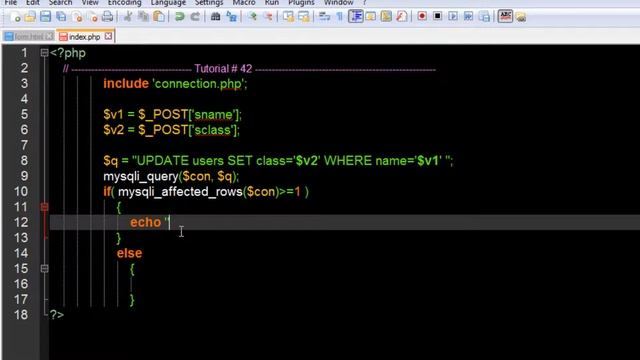Open the Run menu
The height and width of the screenshot is (360, 640).
(x=271, y=2)
